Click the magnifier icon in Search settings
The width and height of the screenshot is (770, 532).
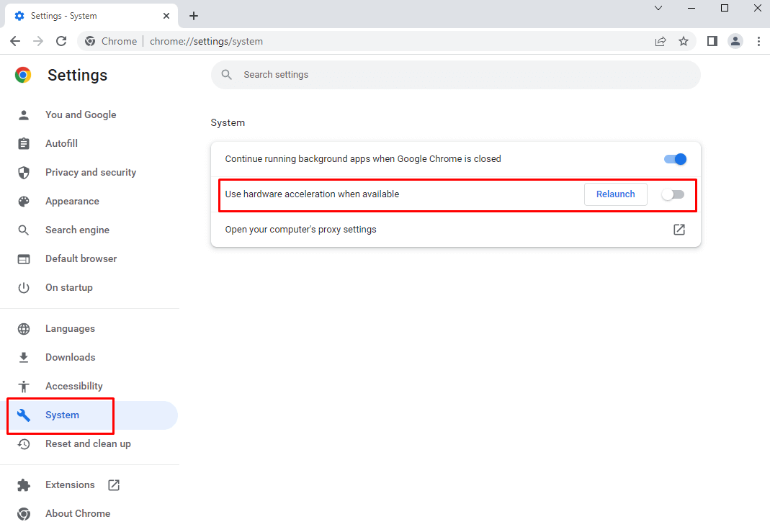227,75
